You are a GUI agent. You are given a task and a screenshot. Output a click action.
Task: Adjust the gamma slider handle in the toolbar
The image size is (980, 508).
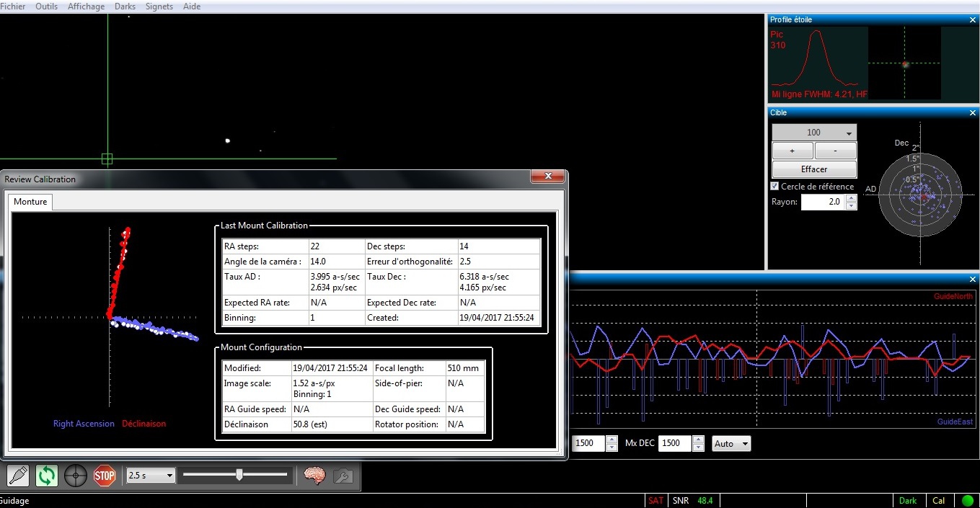(x=239, y=474)
